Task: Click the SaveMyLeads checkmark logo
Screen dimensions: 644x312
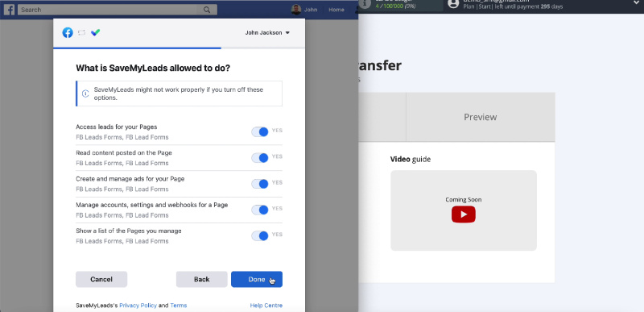Action: pos(95,32)
